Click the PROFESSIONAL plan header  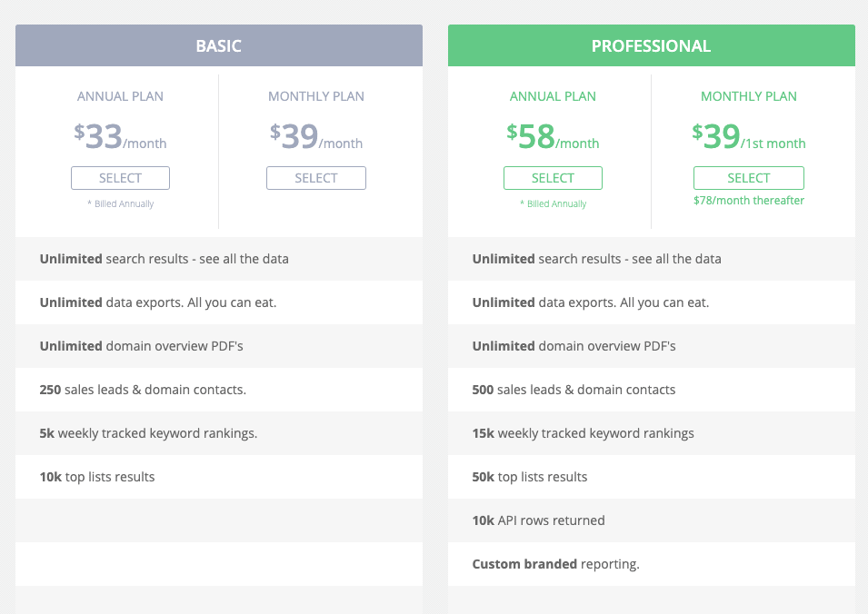[652, 45]
